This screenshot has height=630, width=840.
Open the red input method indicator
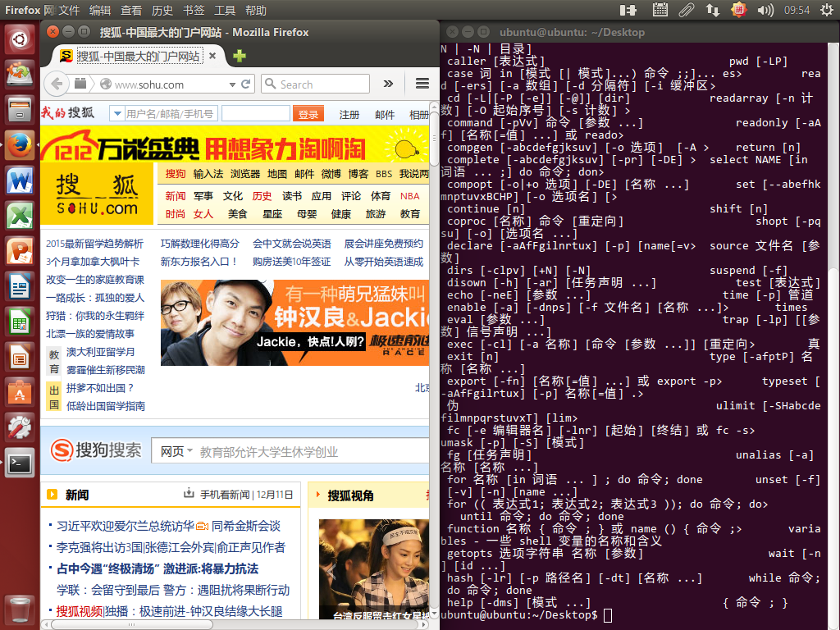pyautogui.click(x=739, y=10)
